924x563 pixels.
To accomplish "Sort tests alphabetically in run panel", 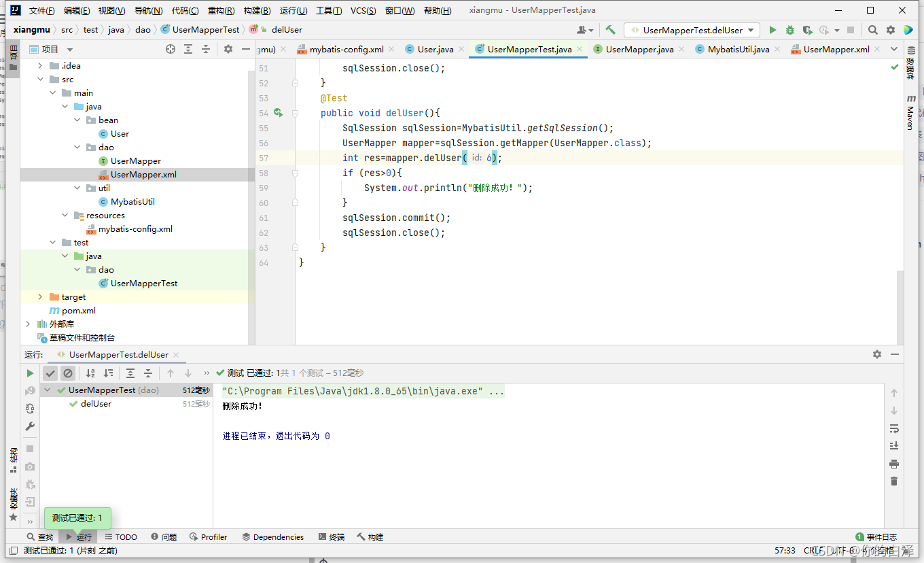I will coord(90,373).
